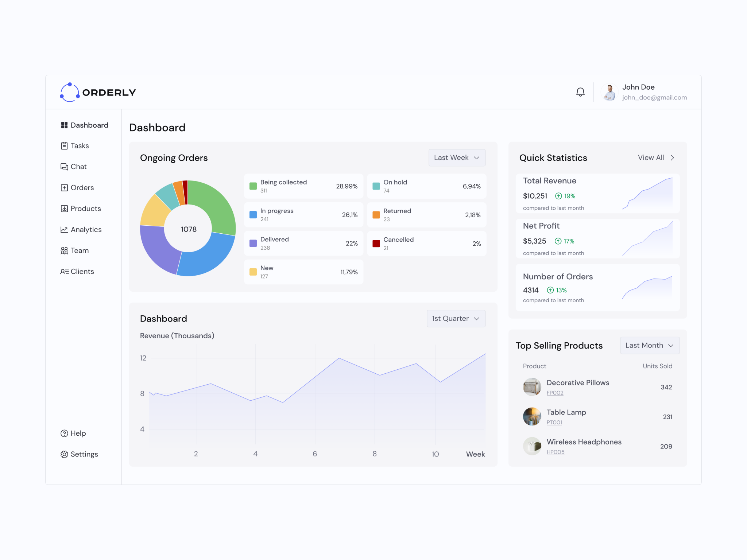Click the Wireless Headphones product name
This screenshot has width=747, height=560.
[x=584, y=442]
